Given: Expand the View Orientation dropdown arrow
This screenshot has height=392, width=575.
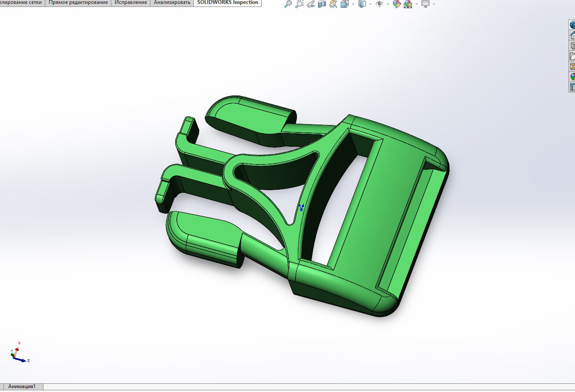Looking at the screenshot, I should 352,4.
